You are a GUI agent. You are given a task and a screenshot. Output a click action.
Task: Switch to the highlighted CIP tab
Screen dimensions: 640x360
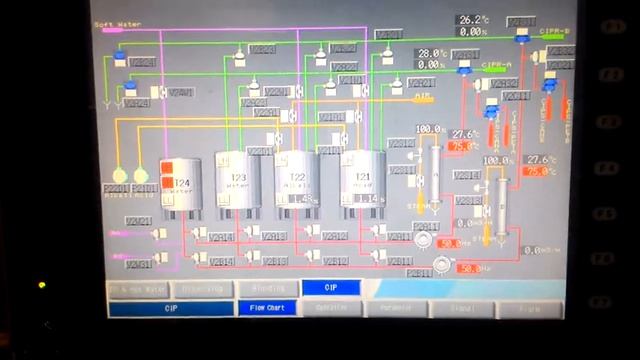[x=331, y=288]
